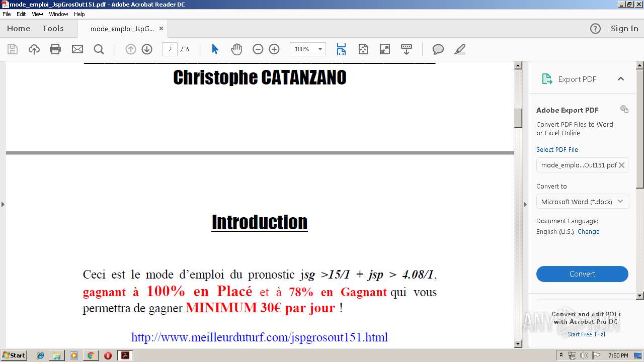The height and width of the screenshot is (362, 644).
Task: Click document scrollbar down arrow
Action: point(518,344)
